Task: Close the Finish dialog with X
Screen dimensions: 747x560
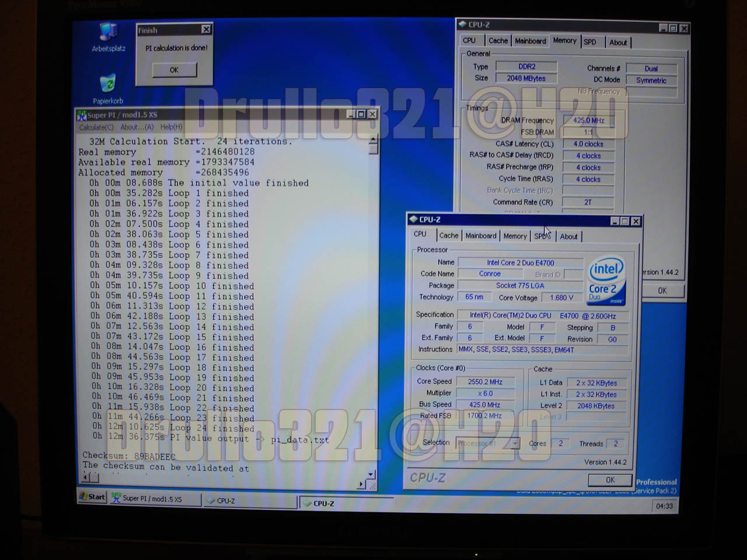Action: tap(206, 29)
